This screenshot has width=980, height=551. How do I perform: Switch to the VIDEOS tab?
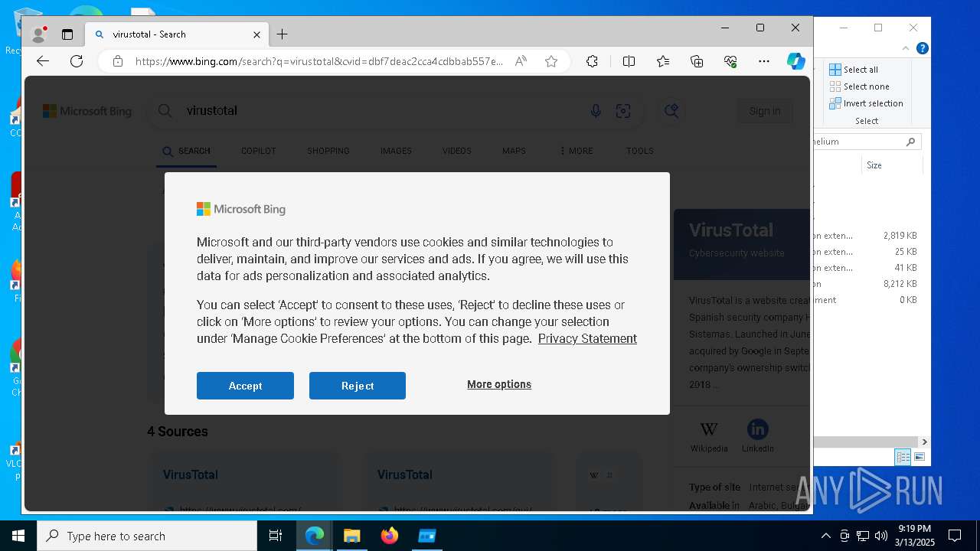456,151
